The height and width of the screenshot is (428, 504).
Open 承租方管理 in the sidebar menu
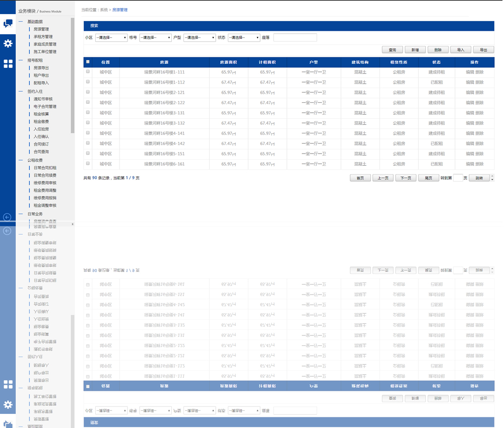(x=43, y=37)
